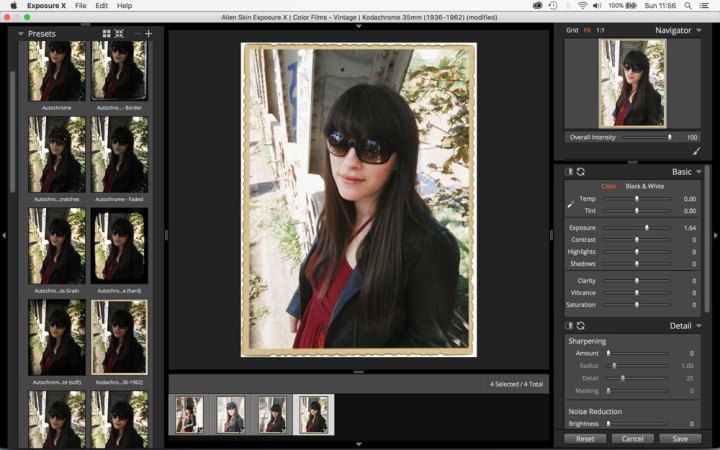Viewport: 720px width, 450px height.
Task: Click the Presets panel scrollbar
Action: pyautogui.click(x=12, y=132)
